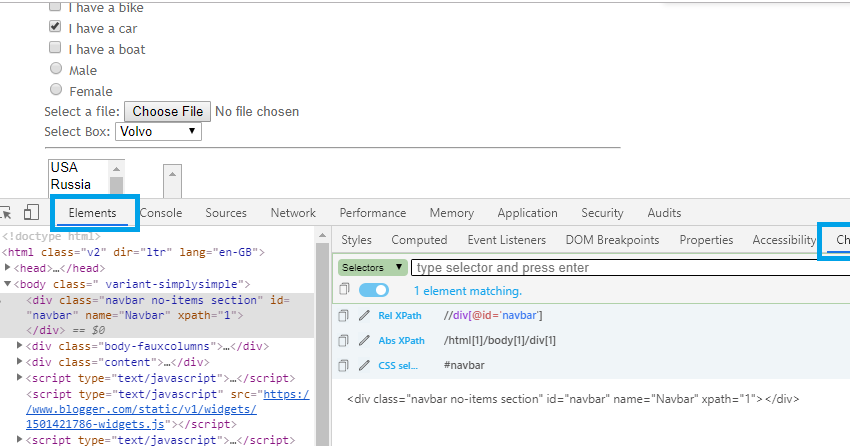
Task: Edit the Abs XPath pencil icon
Action: tap(364, 340)
